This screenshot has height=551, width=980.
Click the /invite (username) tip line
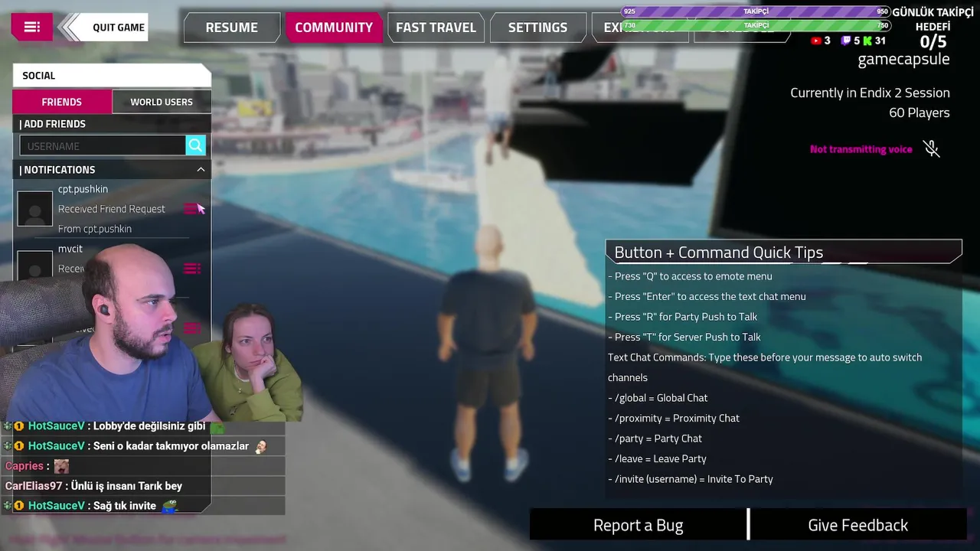(691, 479)
